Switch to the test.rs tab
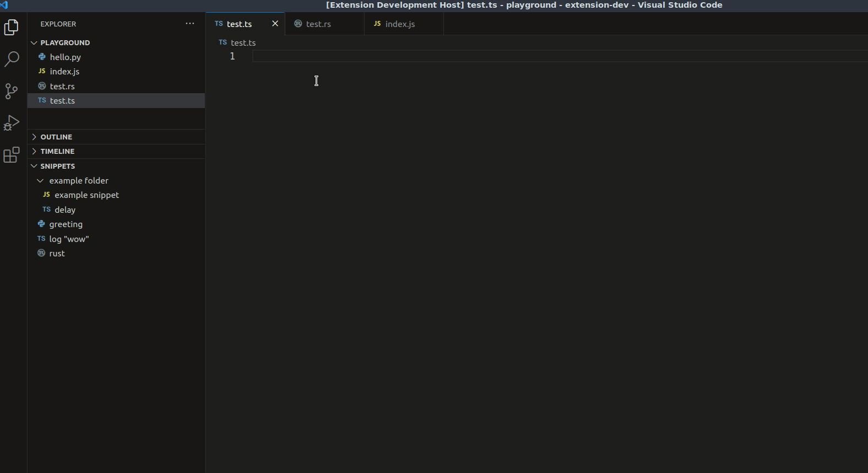 click(x=318, y=24)
